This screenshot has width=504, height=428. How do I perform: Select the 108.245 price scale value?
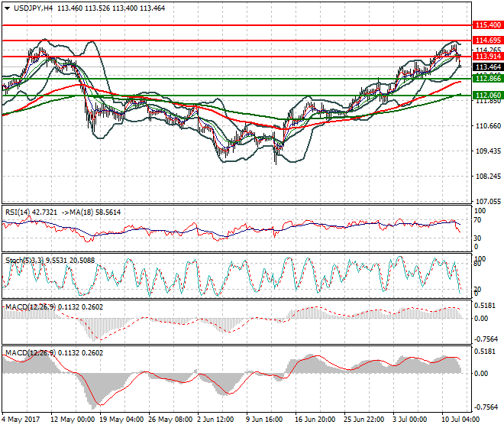click(488, 177)
